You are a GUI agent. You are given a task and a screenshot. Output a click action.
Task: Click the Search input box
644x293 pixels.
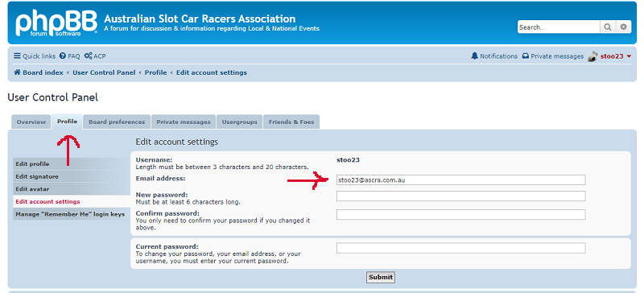pyautogui.click(x=559, y=27)
